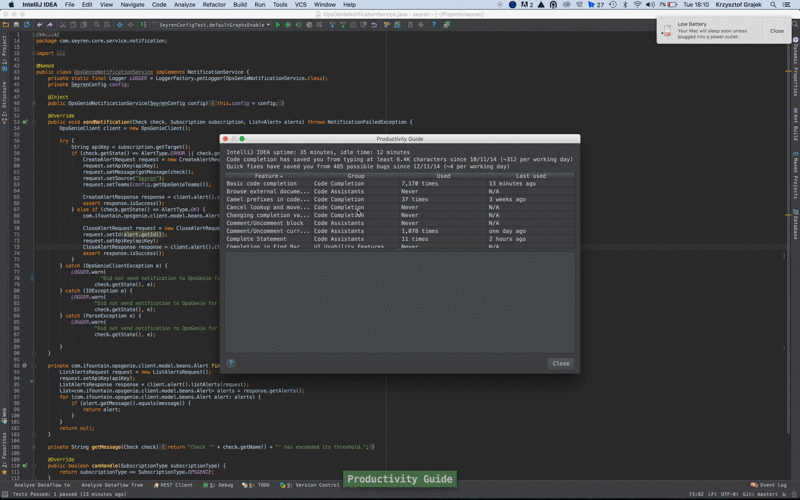The height and width of the screenshot is (500, 800).
Task: Open the Analyze Dataflow to tab
Action: pos(42,485)
